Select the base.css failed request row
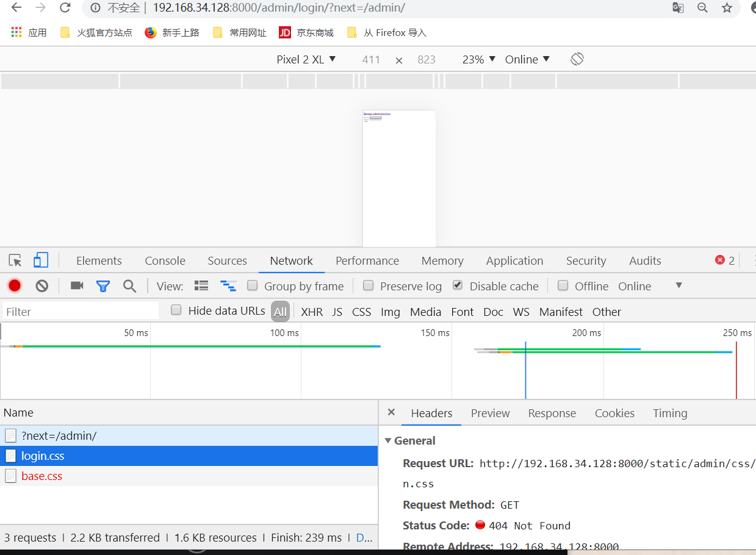This screenshot has width=756, height=555. tap(189, 476)
